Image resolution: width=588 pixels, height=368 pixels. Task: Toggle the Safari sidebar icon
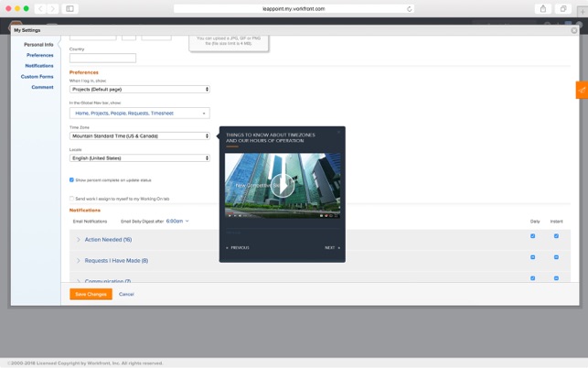tap(69, 9)
